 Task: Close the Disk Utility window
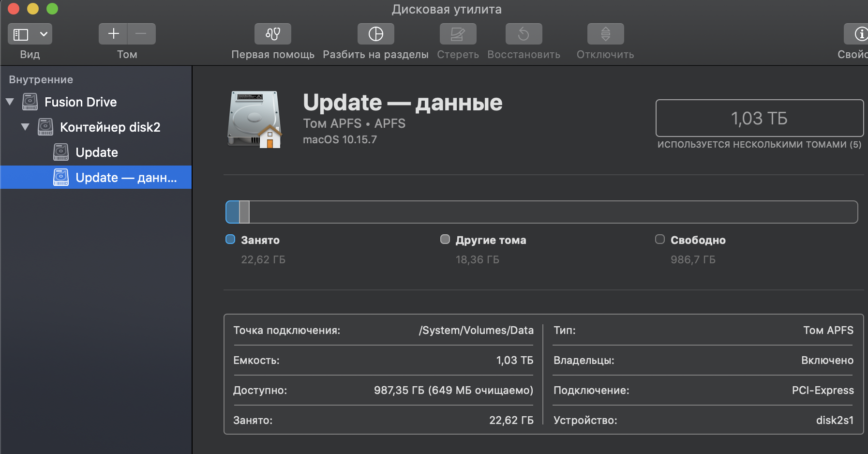13,9
